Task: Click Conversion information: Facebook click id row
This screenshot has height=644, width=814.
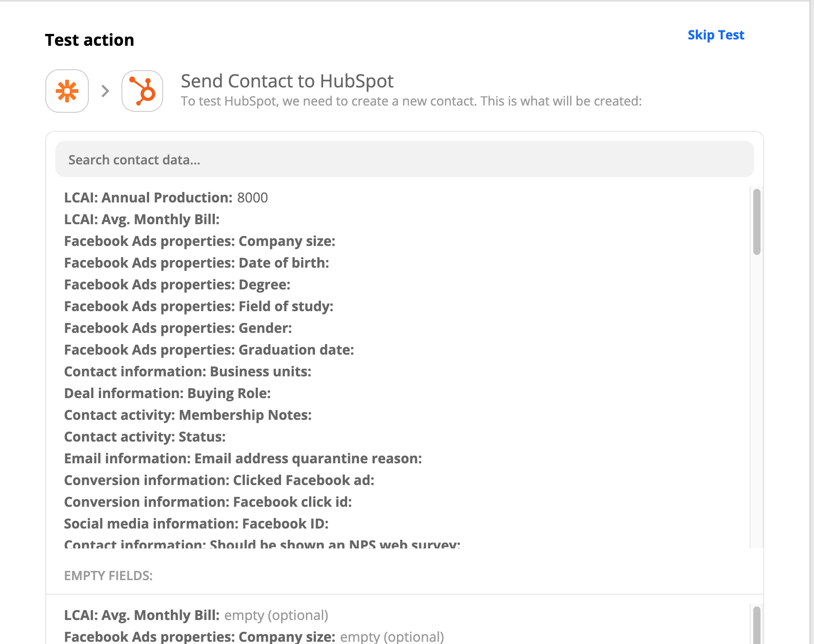Action: pos(208,502)
